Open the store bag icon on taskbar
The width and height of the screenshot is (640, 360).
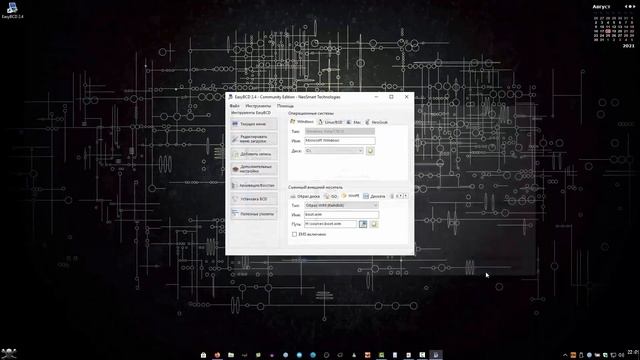(203, 355)
